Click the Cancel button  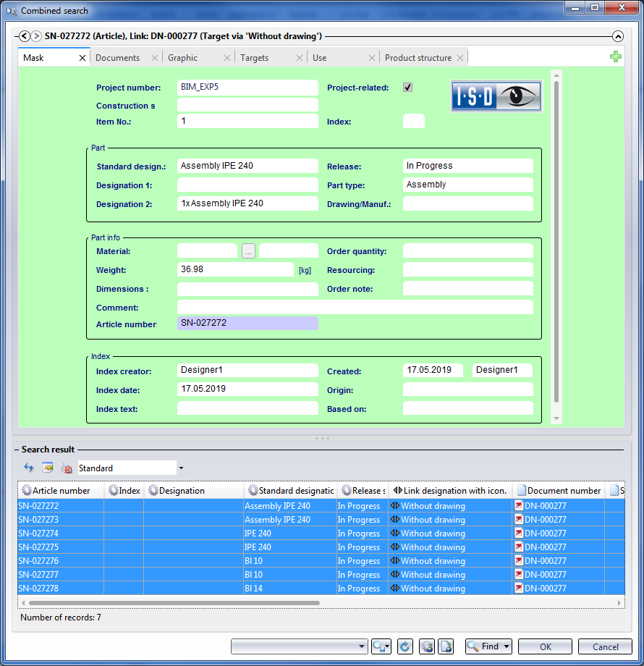pos(605,646)
